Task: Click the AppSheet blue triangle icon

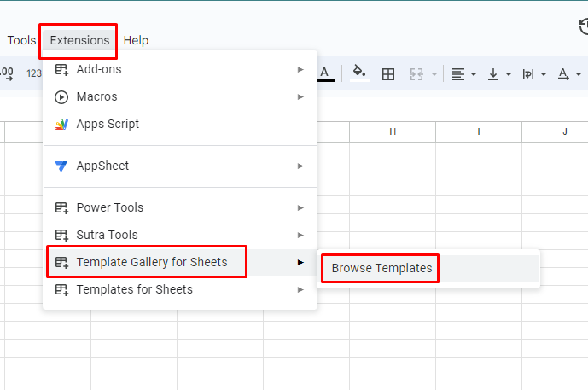Action: point(61,166)
